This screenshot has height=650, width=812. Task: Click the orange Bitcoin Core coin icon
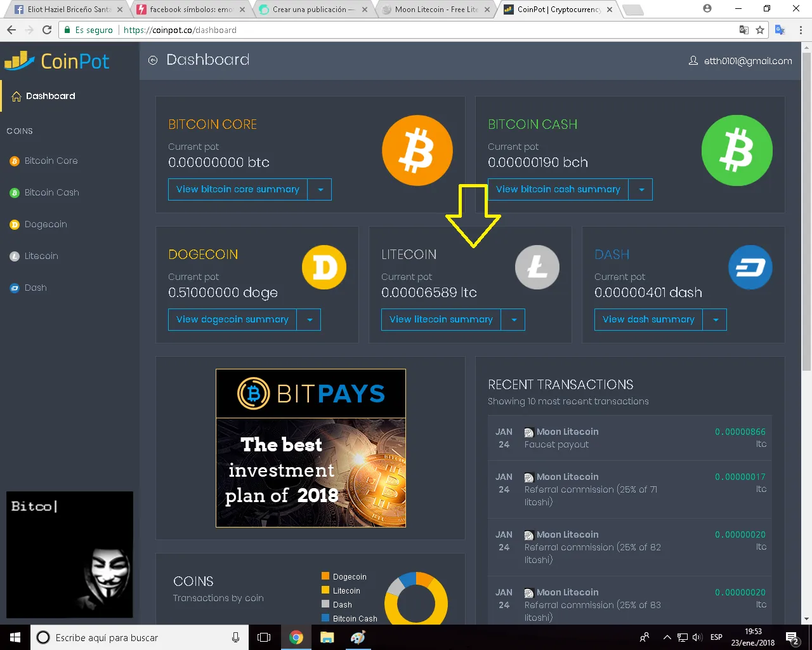coord(417,150)
